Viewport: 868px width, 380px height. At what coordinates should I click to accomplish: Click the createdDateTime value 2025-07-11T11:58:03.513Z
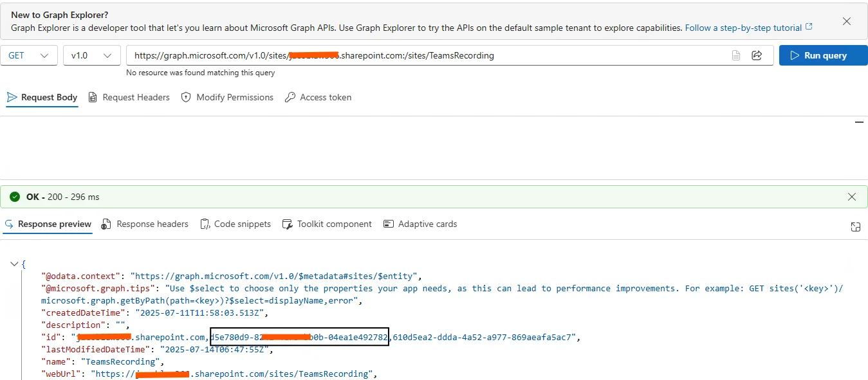click(x=201, y=313)
